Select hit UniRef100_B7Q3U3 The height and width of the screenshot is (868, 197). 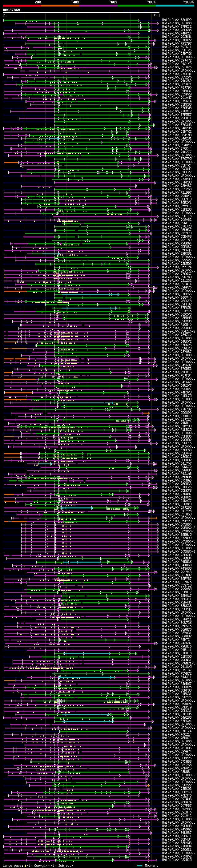click(177, 125)
